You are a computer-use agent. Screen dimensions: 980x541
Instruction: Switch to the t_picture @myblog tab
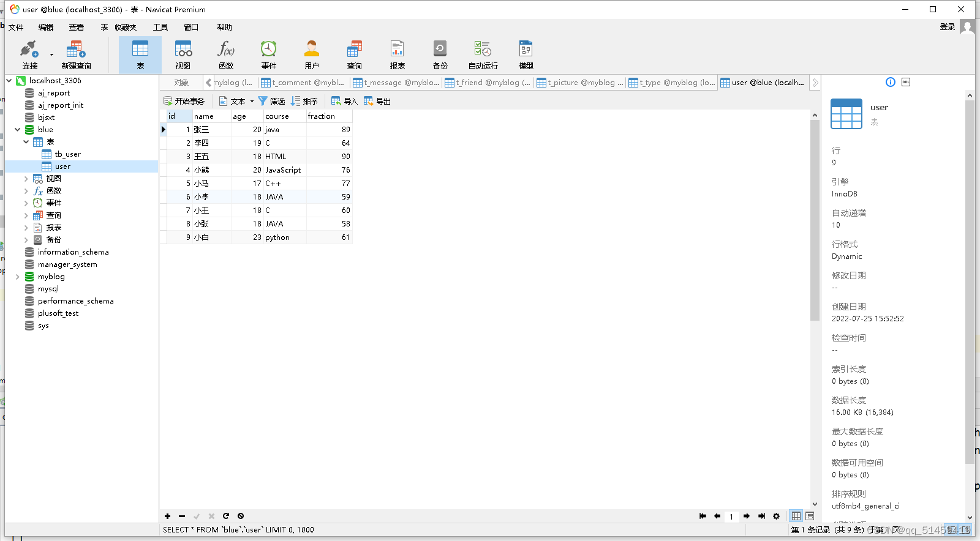pos(580,83)
